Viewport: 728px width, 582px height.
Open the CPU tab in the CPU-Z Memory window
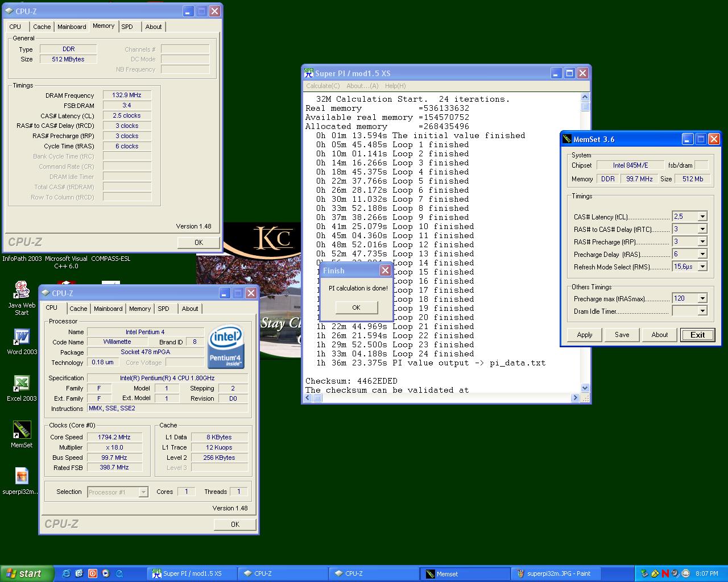[15, 27]
